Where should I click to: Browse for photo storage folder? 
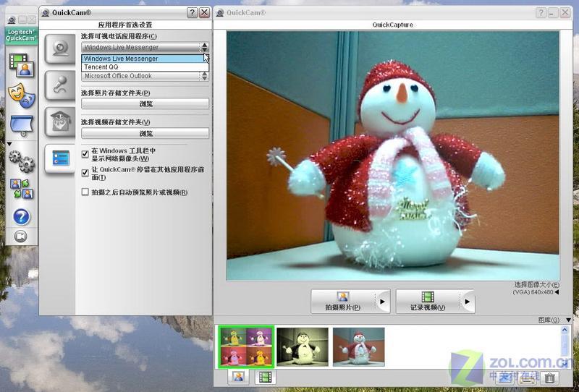[145, 103]
